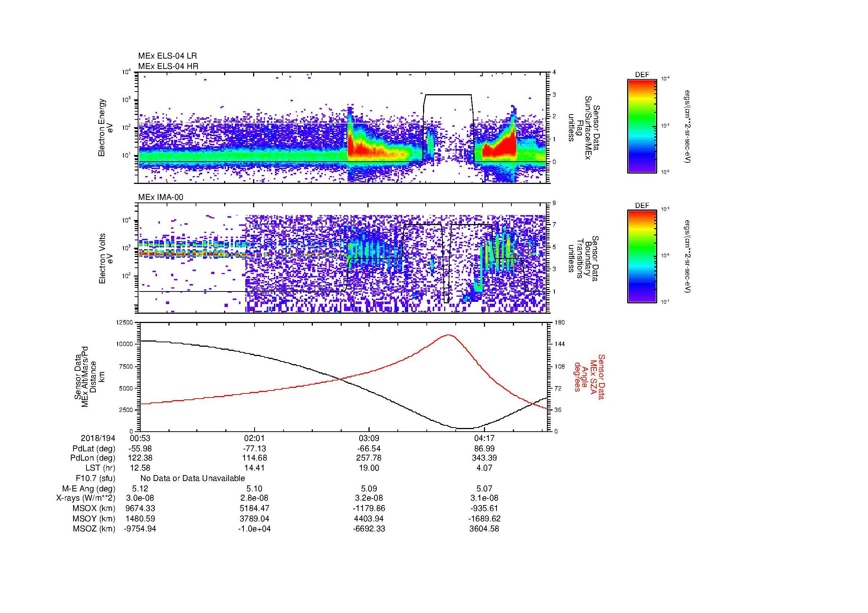The image size is (868, 613).
Task: Click the 'MEx IMA-00' panel title
Action: 161,197
